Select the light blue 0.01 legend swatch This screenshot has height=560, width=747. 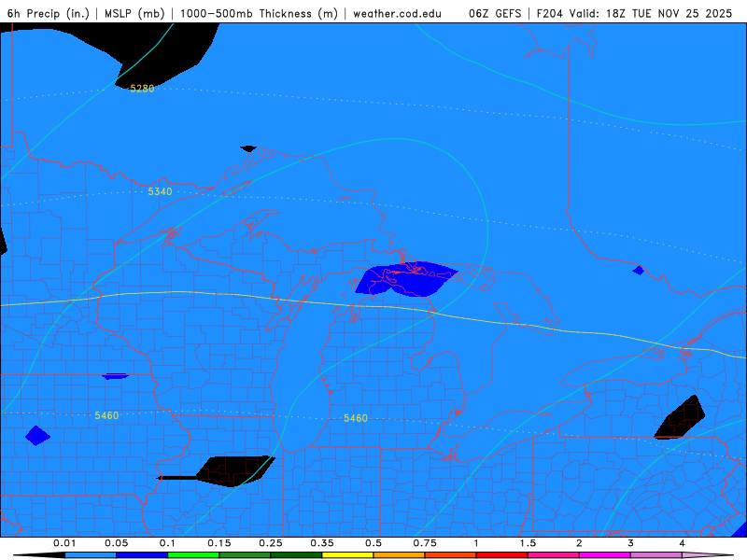[x=91, y=555]
